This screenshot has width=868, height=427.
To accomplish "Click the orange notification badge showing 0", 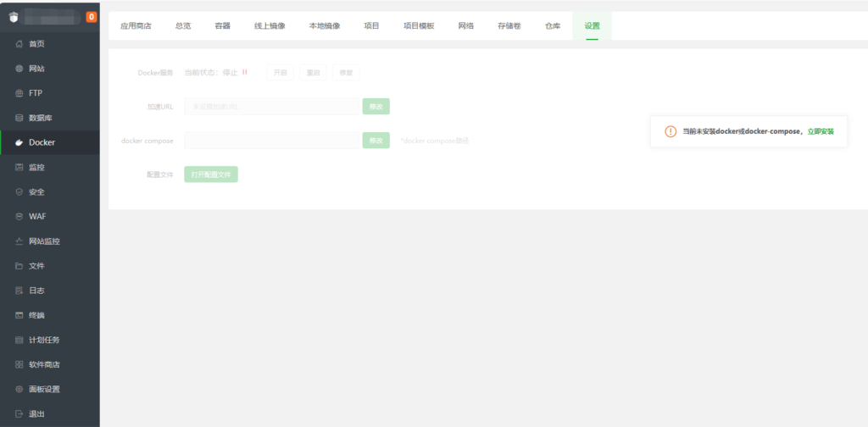I will (x=92, y=17).
